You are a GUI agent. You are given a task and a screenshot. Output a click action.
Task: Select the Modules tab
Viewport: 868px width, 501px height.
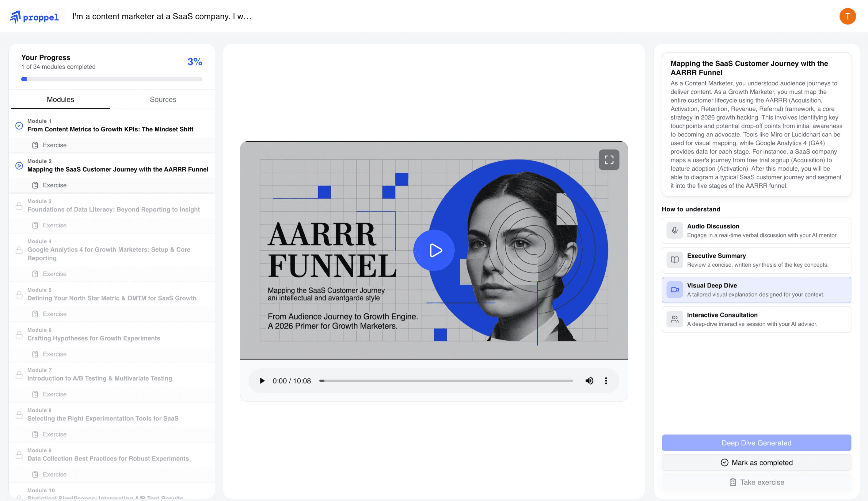[x=60, y=99]
